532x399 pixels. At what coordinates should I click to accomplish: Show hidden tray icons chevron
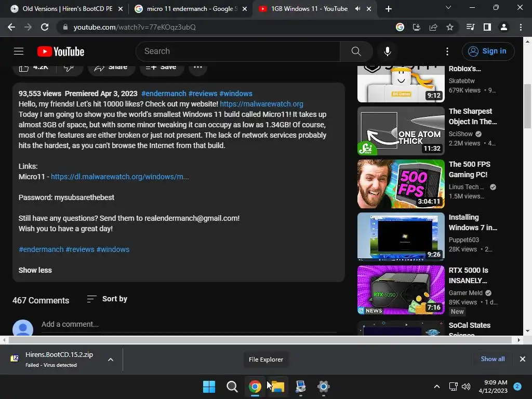(x=437, y=387)
